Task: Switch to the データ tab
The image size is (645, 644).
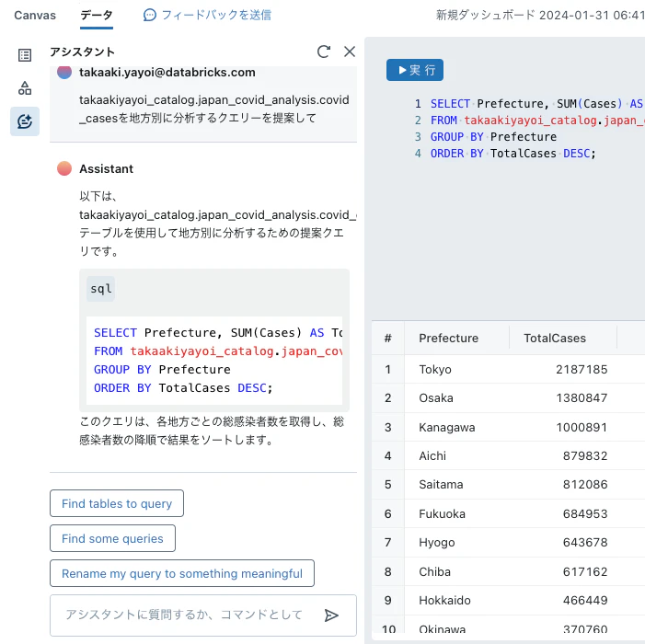Action: coord(97,16)
